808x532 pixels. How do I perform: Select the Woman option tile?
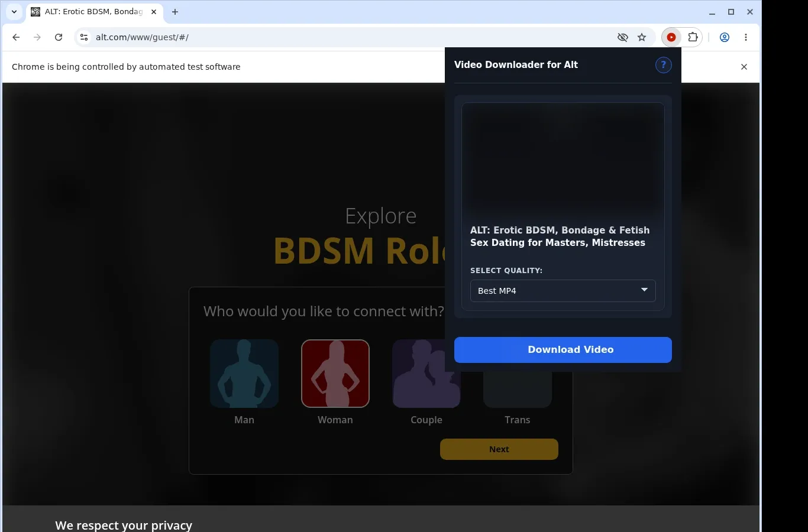pos(335,374)
